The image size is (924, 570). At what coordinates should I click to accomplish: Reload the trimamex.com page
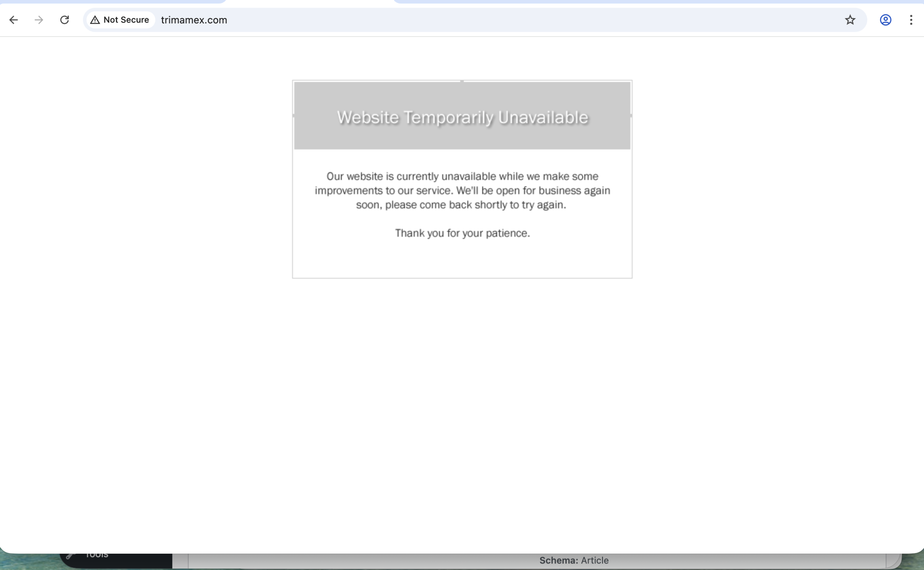[64, 20]
